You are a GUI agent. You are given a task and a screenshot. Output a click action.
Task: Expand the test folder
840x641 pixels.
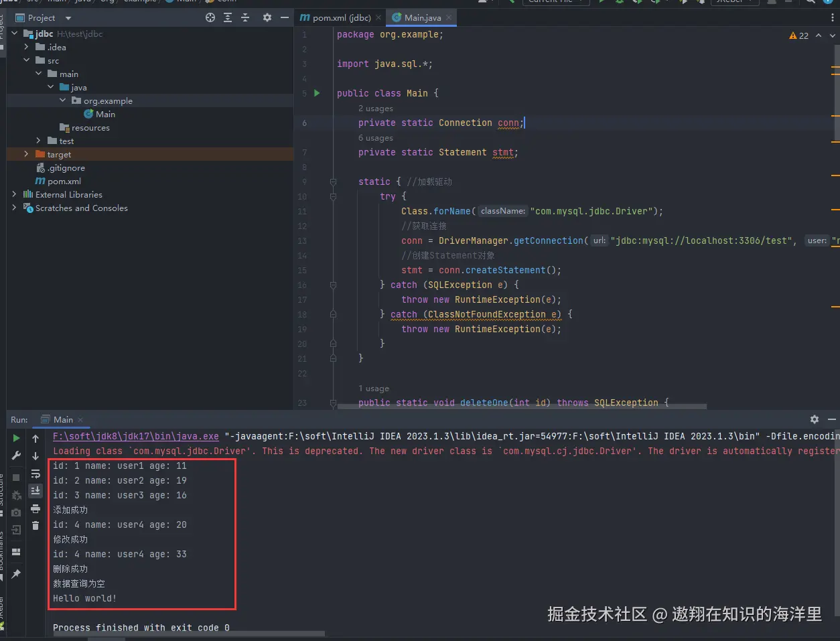click(x=38, y=141)
